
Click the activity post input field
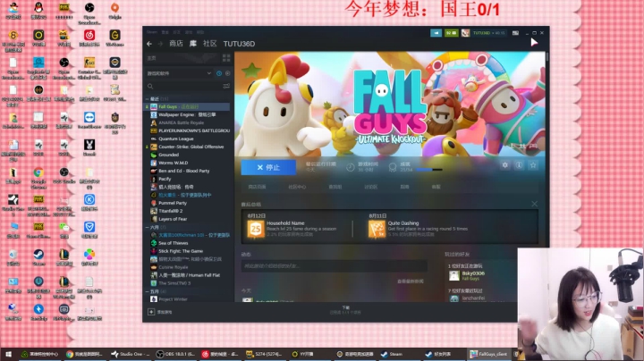point(334,265)
